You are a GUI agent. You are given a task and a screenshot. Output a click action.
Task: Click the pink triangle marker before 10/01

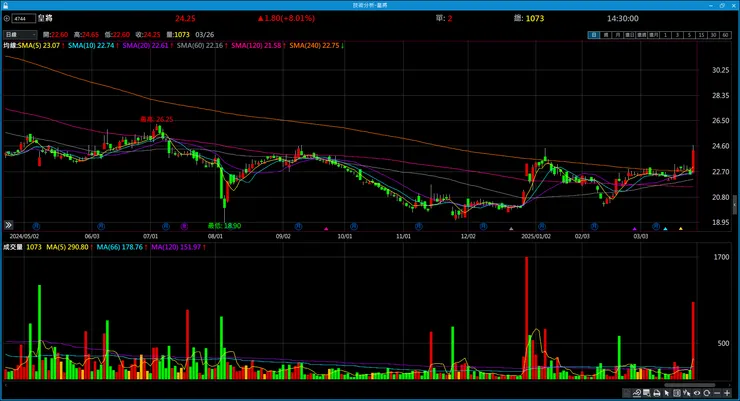coord(326,229)
